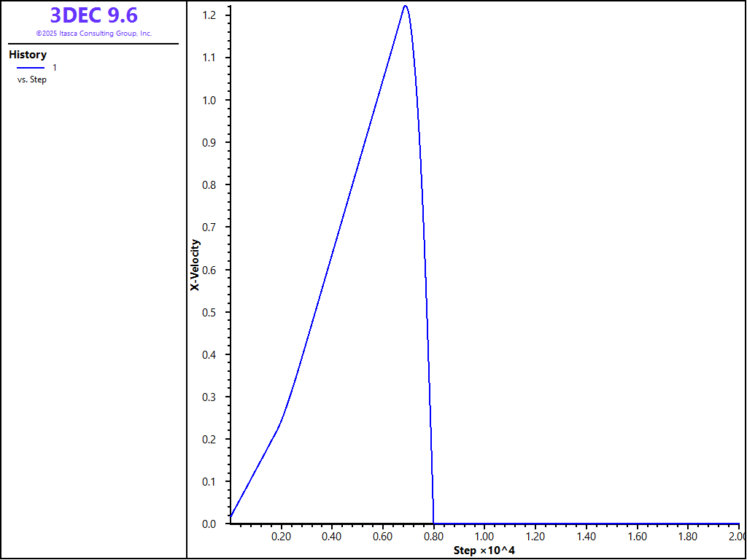747x560 pixels.
Task: Select history label 1 in the legend
Action: 55,68
